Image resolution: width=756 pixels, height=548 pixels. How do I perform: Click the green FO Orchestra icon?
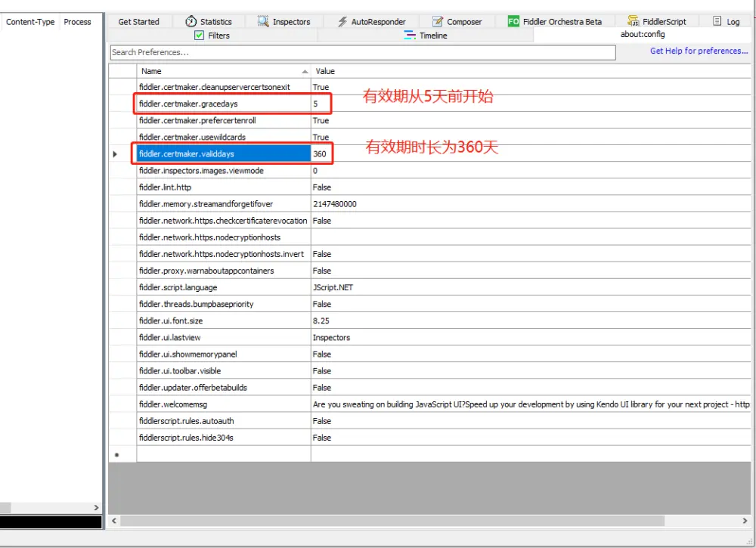point(513,21)
